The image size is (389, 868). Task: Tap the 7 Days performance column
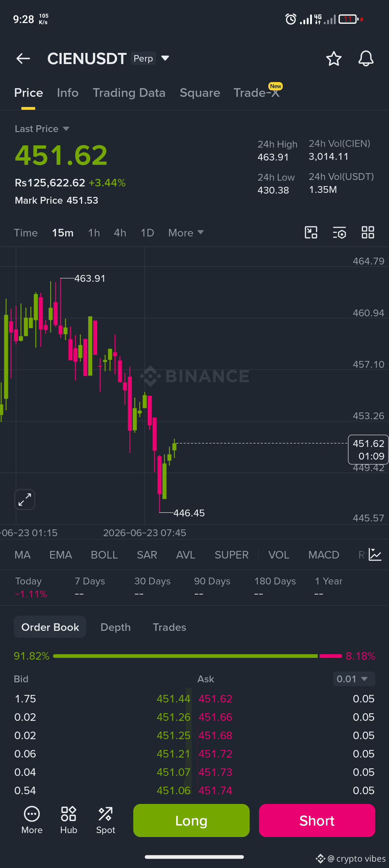[x=90, y=587]
